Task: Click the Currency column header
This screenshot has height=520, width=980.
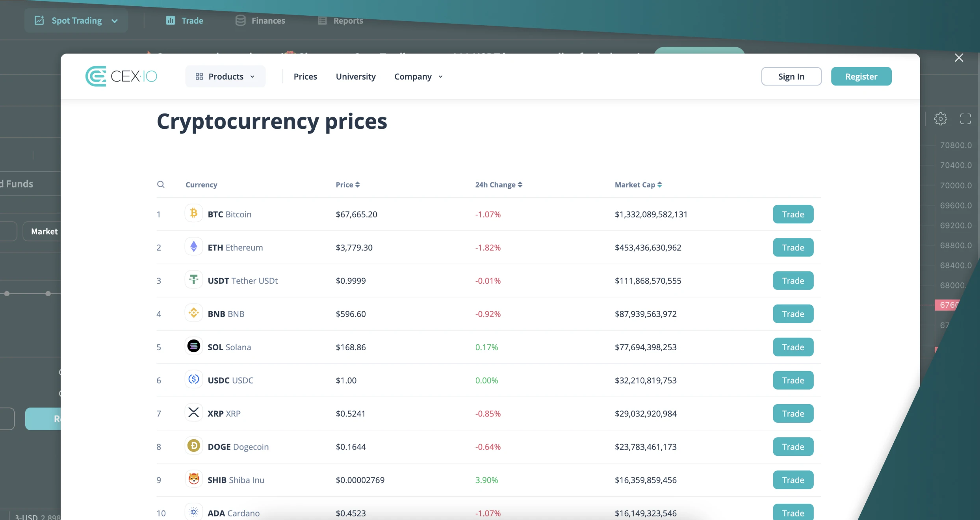Action: click(x=201, y=185)
